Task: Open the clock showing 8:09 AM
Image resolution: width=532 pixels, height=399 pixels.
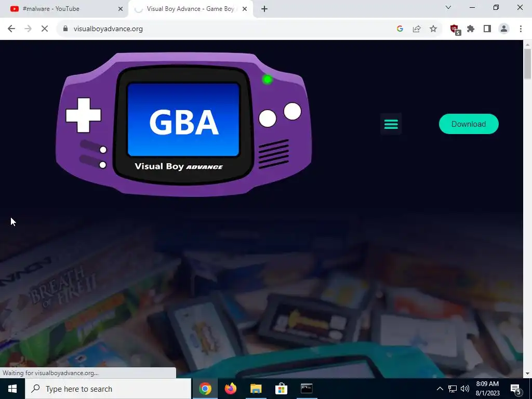Action: coord(487,389)
